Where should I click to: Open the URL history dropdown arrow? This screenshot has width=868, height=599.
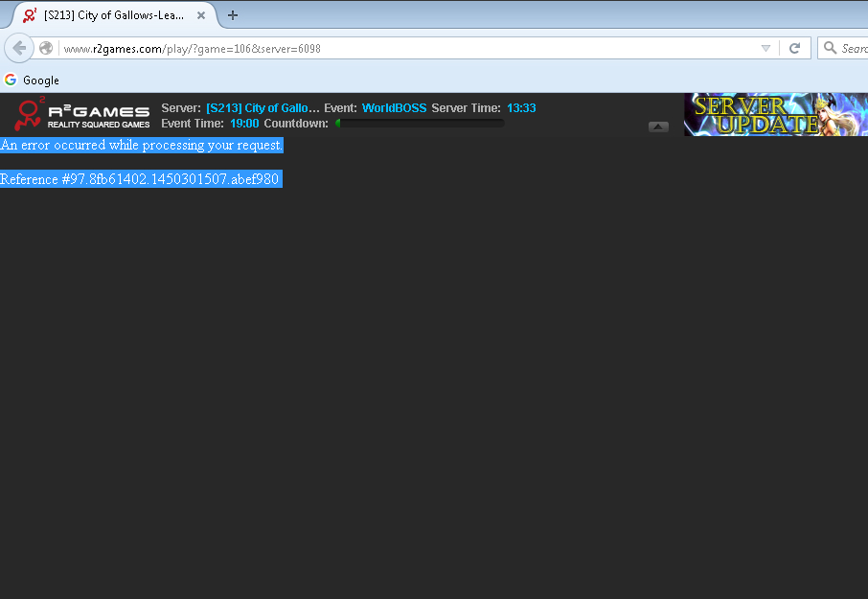pyautogui.click(x=765, y=48)
